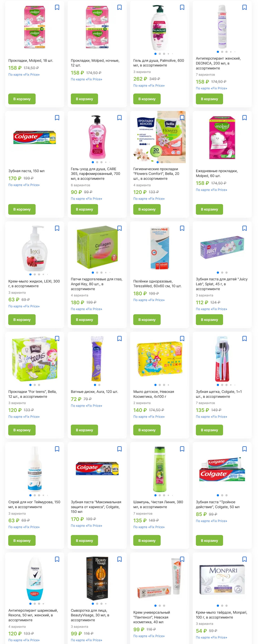Viewport: 262px width, 644px height.
Task: Open Fix Price card link under Теймурова spray
Action: [24, 527]
